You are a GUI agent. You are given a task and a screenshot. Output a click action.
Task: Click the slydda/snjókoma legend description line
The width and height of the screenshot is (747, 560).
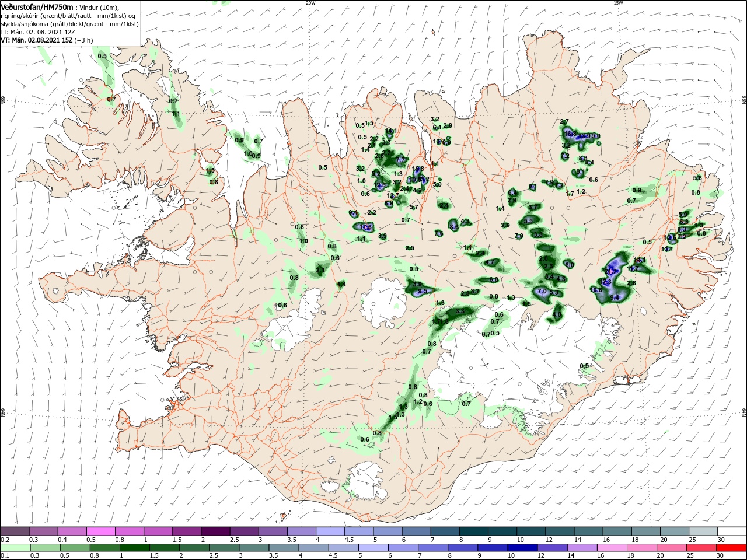click(69, 24)
